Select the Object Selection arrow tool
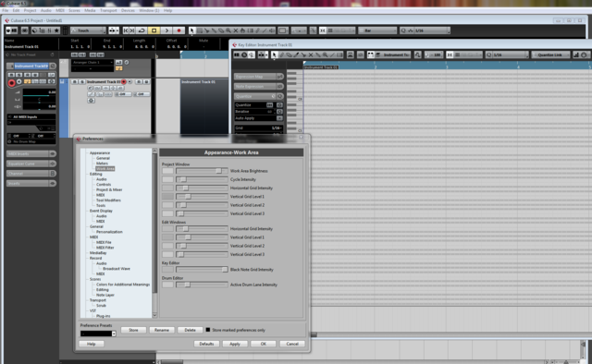Viewport: 592px width, 364px height. (x=192, y=30)
